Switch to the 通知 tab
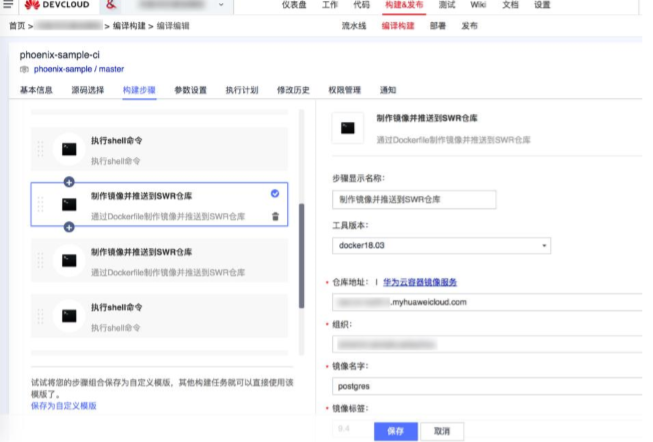 [388, 90]
